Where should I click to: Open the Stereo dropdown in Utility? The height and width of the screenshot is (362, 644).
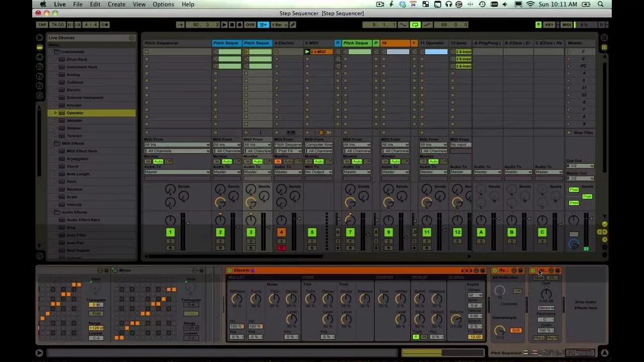(x=546, y=308)
